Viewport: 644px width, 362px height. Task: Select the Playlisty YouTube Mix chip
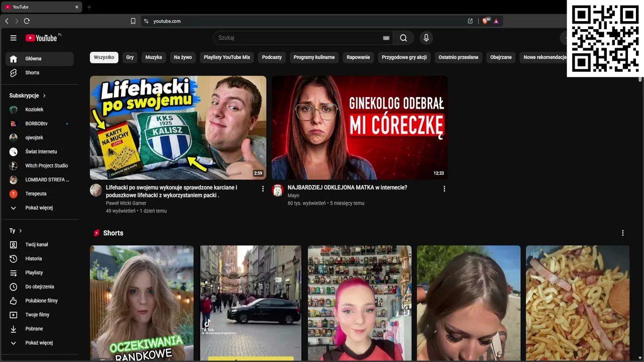coord(227,57)
